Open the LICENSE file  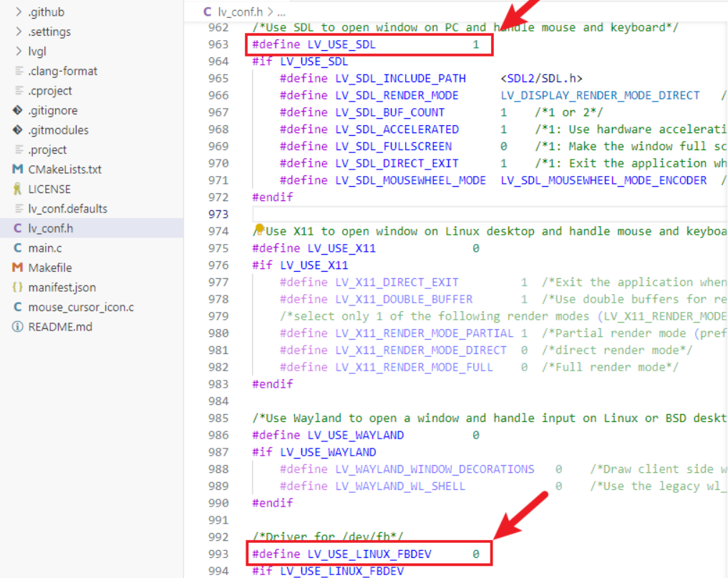point(49,190)
